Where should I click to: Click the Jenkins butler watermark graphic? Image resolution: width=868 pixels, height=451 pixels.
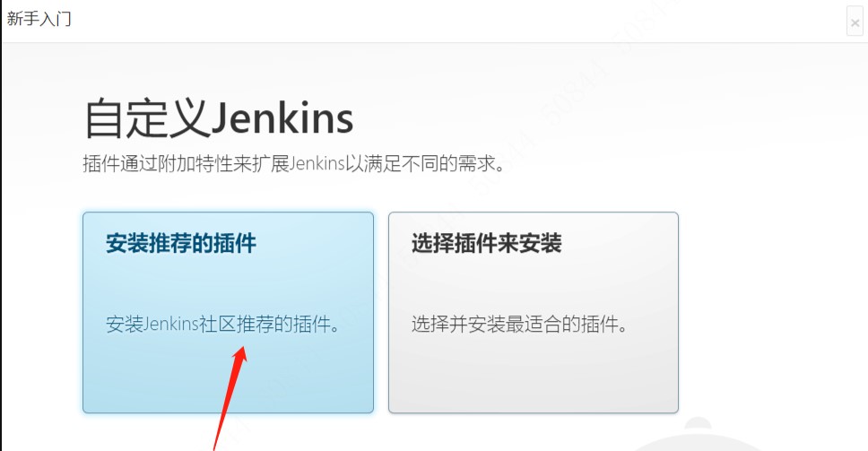click(x=699, y=434)
